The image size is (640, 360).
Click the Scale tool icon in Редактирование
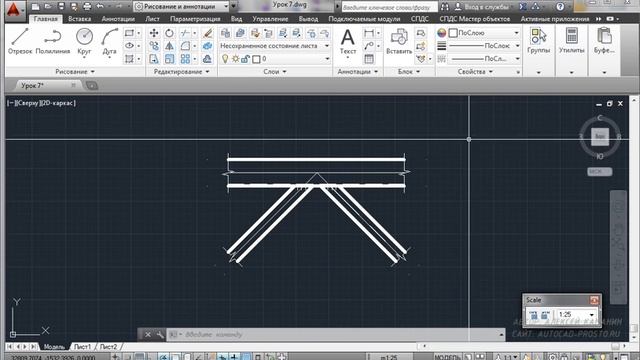click(169, 59)
